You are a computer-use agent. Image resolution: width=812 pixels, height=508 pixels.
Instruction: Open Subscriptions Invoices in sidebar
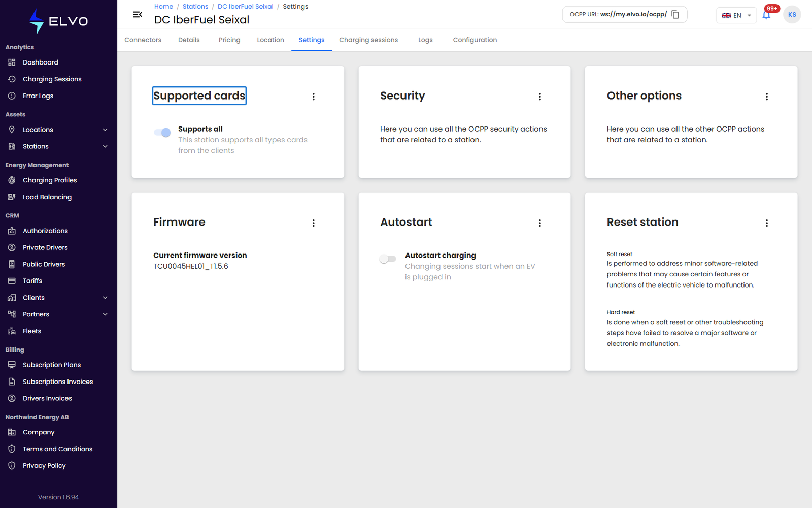click(x=58, y=382)
